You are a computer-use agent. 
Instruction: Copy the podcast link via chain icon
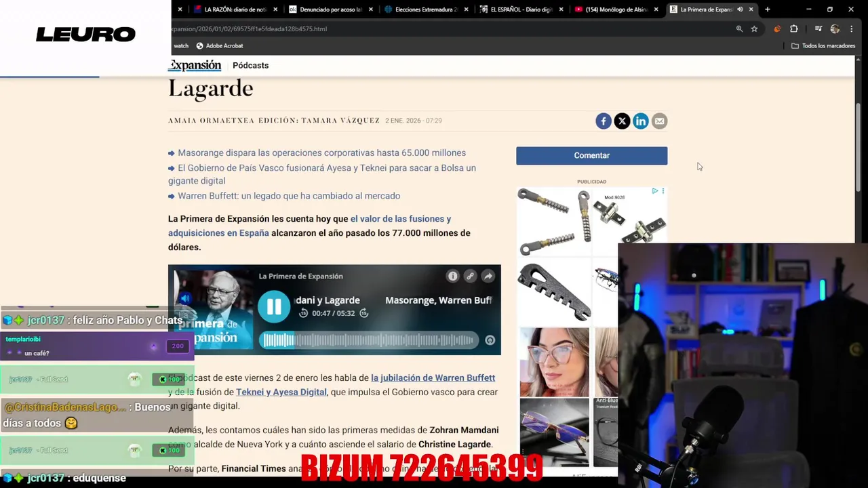tap(470, 276)
